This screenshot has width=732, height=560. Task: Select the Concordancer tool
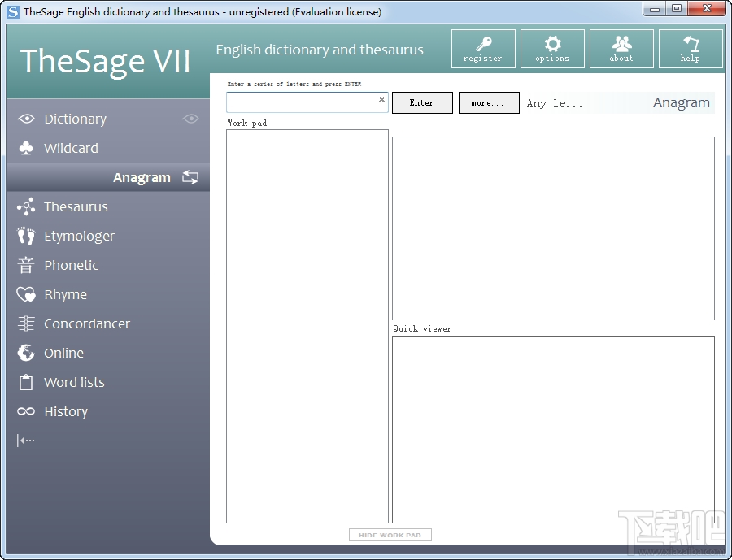(x=86, y=323)
